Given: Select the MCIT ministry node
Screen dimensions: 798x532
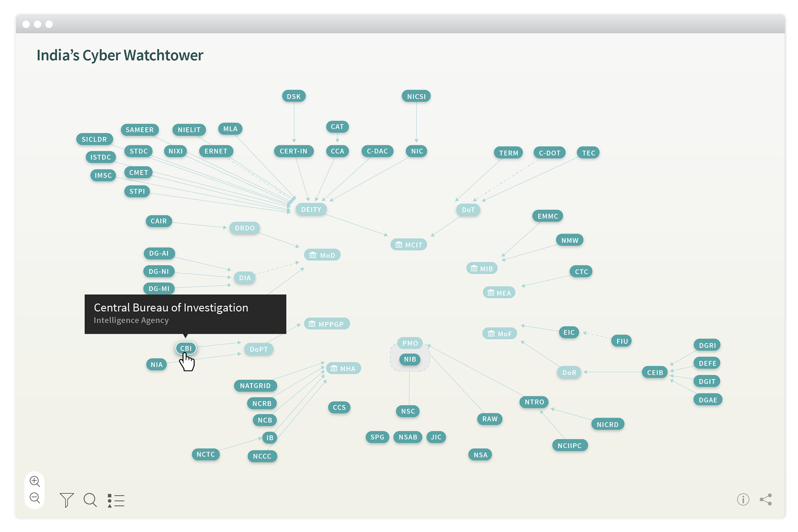Looking at the screenshot, I should tap(409, 245).
